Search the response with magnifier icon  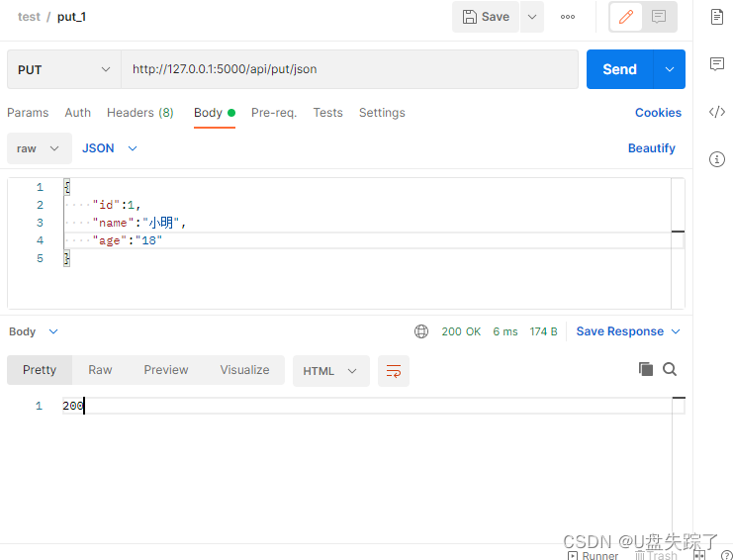pyautogui.click(x=670, y=369)
